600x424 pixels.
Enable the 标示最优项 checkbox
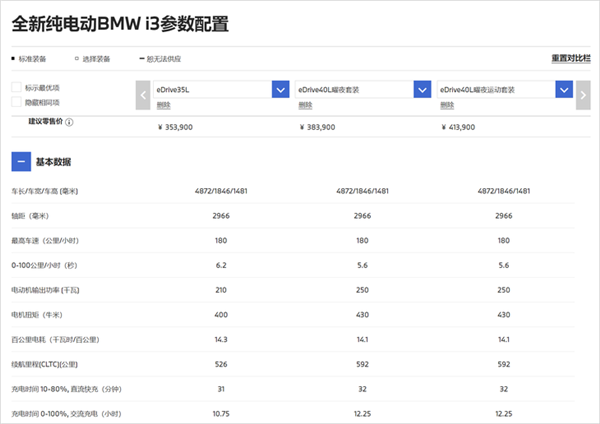point(16,88)
